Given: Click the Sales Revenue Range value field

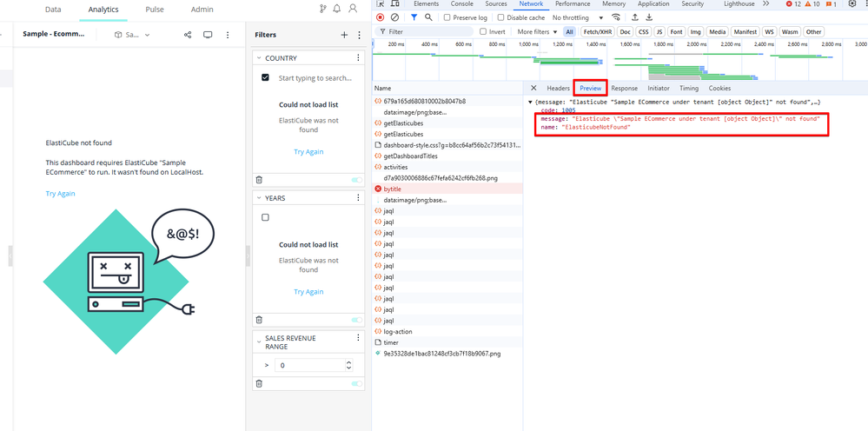Looking at the screenshot, I should pyautogui.click(x=308, y=366).
